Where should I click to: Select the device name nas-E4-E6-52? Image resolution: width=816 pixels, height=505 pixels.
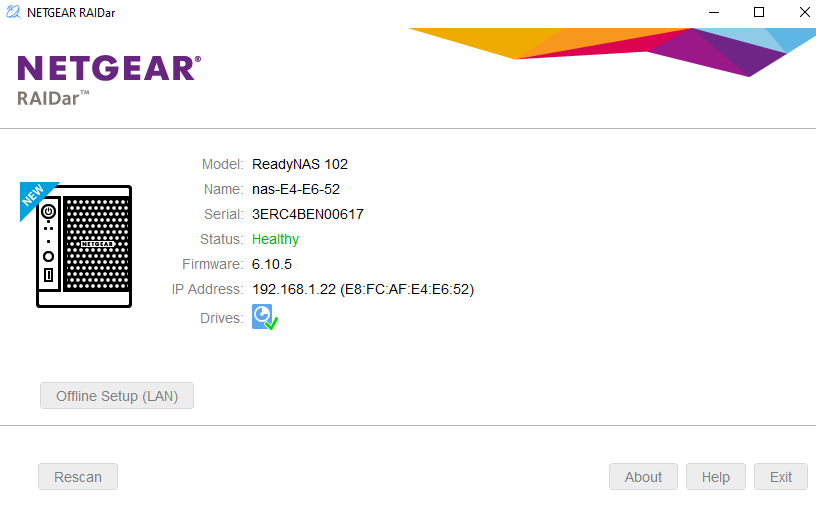(296, 189)
